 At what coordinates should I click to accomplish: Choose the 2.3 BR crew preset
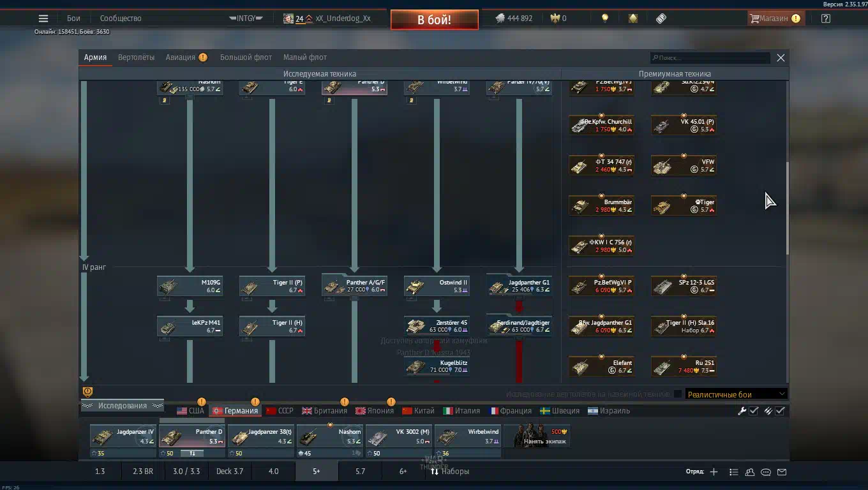coord(143,471)
